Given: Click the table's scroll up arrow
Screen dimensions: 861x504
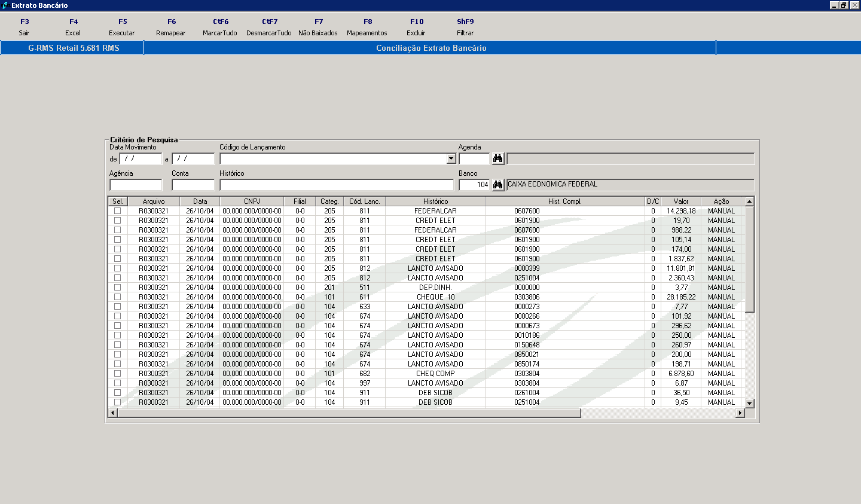Looking at the screenshot, I should coord(749,201).
